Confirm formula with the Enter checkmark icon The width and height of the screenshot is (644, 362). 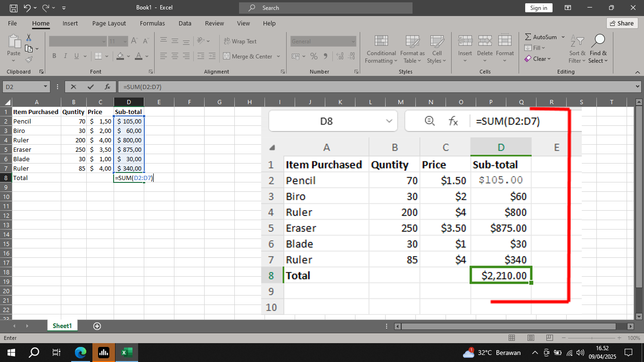[91, 87]
